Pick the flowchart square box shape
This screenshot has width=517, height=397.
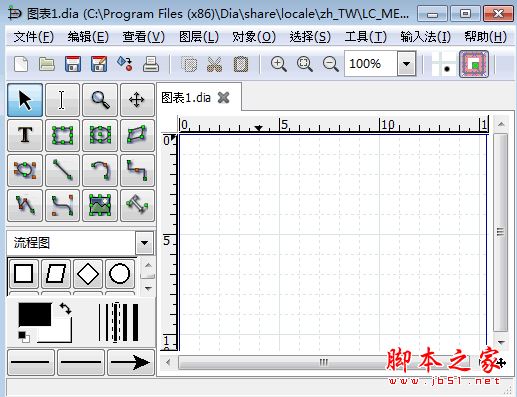(x=24, y=274)
